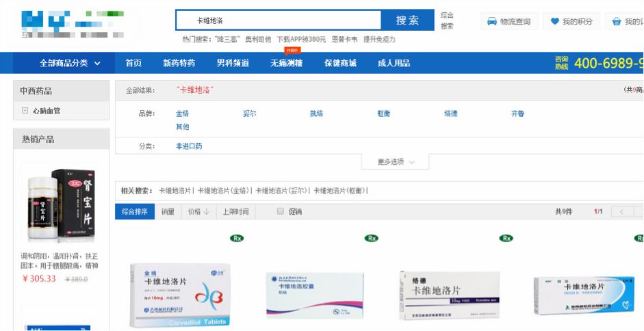Click the previous page arrow button
Image resolution: width=644 pixels, height=331 pixels.
(x=622, y=211)
